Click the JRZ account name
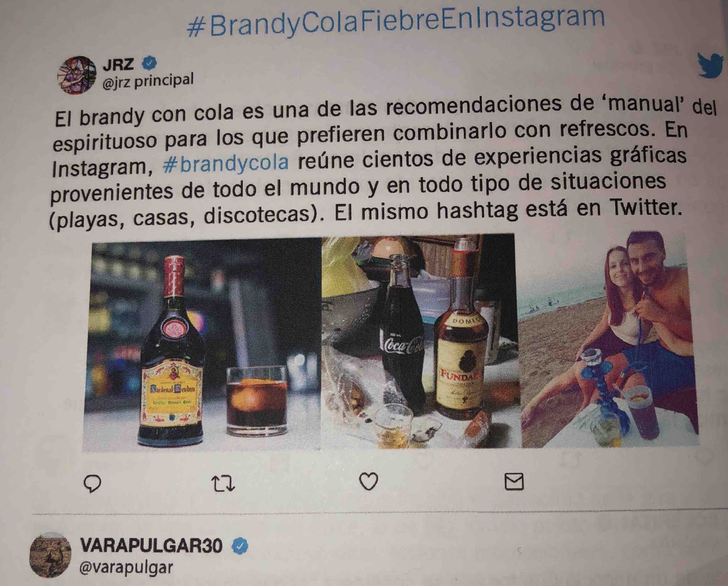 click(x=118, y=64)
